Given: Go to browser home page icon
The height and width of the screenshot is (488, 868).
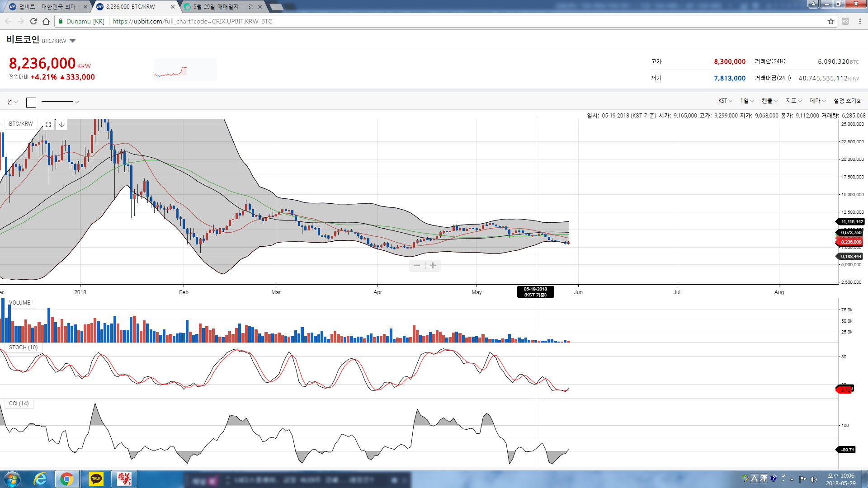Looking at the screenshot, I should click(46, 21).
